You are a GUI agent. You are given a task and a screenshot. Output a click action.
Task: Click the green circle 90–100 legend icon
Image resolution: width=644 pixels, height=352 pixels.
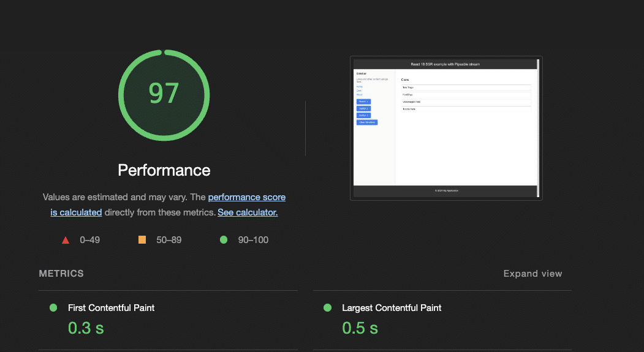tap(224, 240)
